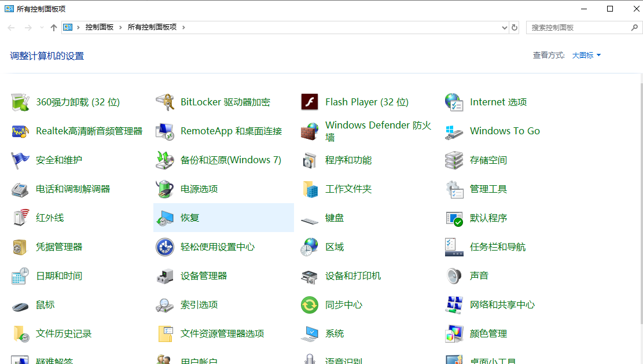Open 安全和维护 flag icon
This screenshot has height=364, width=643.
[20, 160]
